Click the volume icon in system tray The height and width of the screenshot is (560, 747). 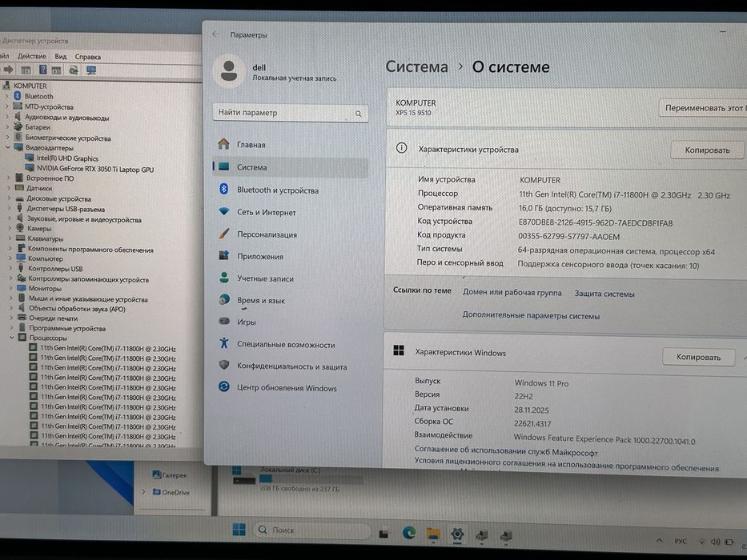click(x=715, y=542)
